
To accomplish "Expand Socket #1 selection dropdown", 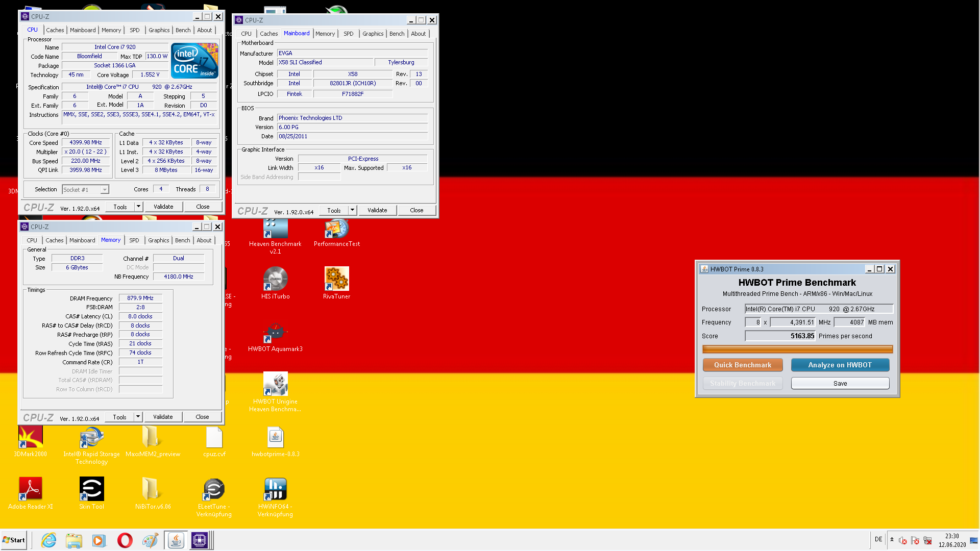I will [105, 190].
